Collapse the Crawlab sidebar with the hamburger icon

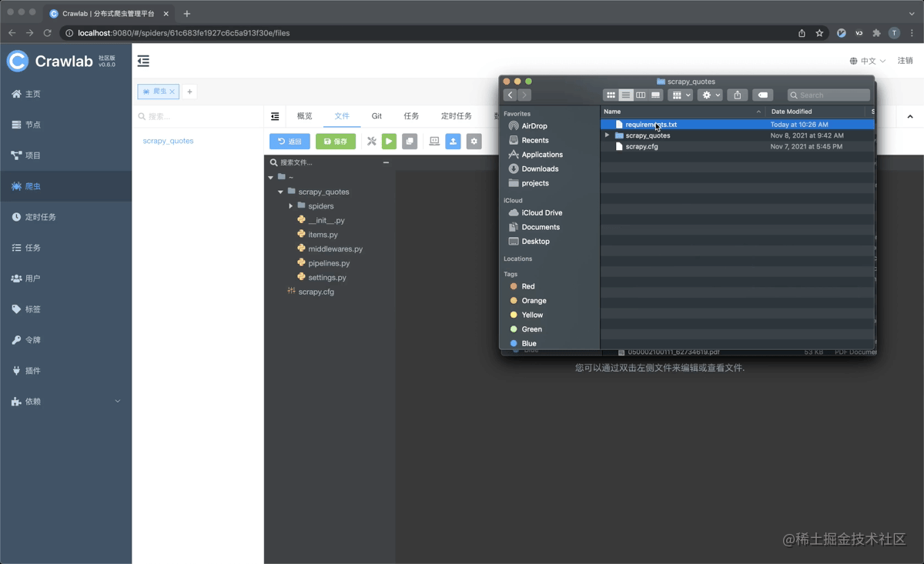(x=143, y=61)
